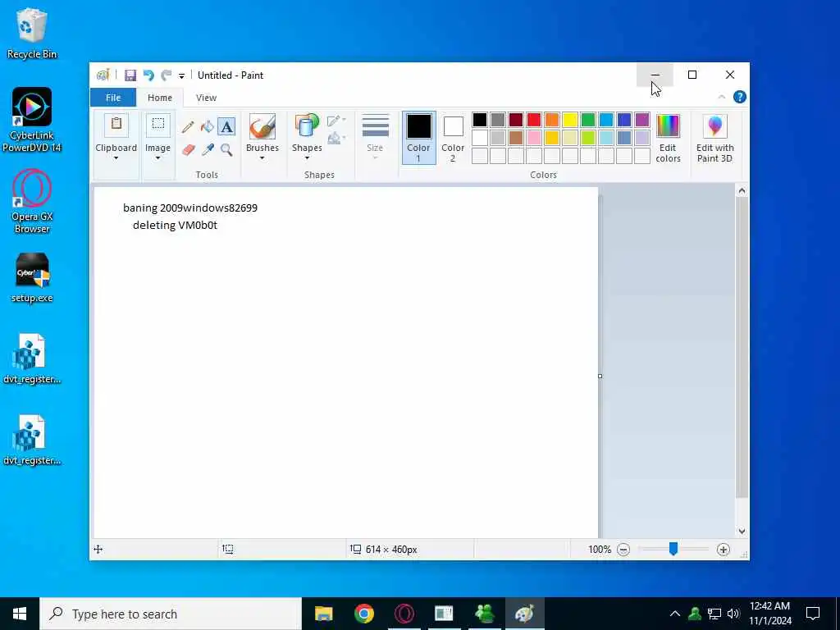Click the Save icon in title bar

click(x=130, y=75)
